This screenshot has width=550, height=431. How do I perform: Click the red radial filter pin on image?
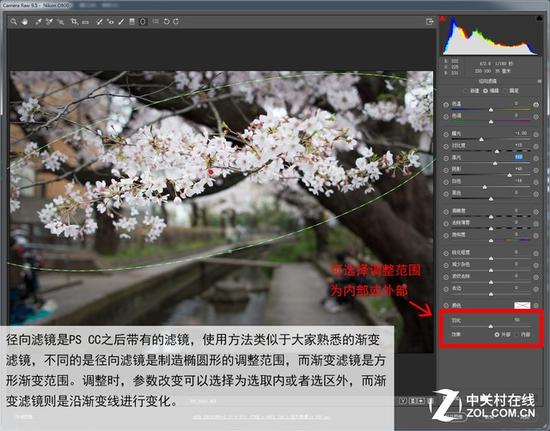[x=211, y=172]
